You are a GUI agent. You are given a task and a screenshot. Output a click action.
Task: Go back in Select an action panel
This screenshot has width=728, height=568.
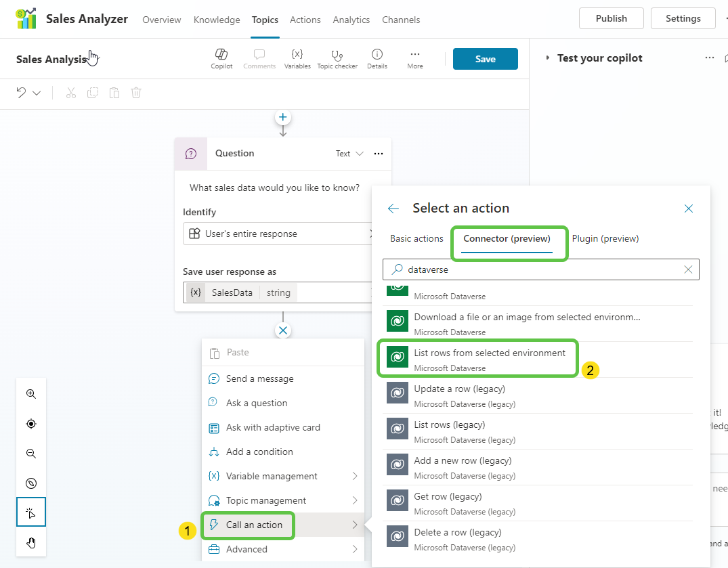tap(393, 209)
